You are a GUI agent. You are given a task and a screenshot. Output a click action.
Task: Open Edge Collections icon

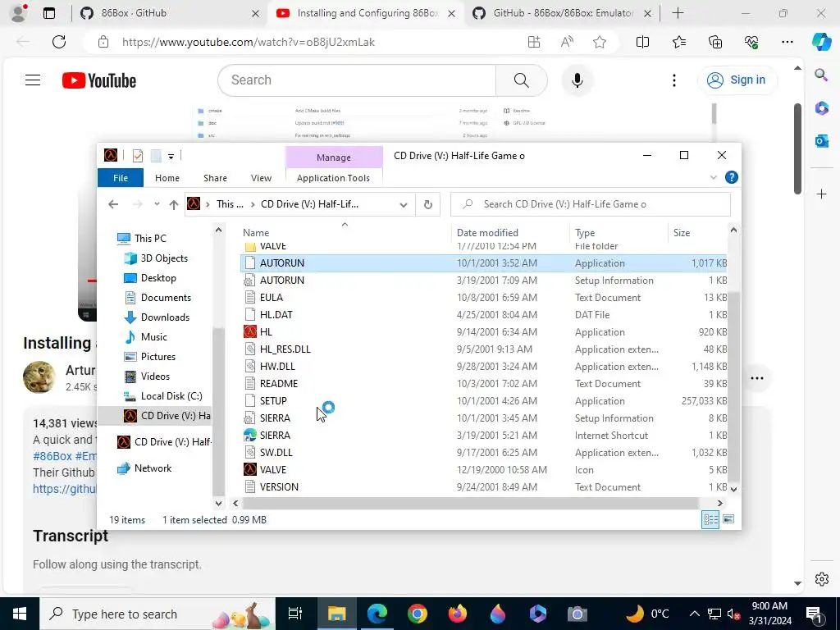click(715, 42)
